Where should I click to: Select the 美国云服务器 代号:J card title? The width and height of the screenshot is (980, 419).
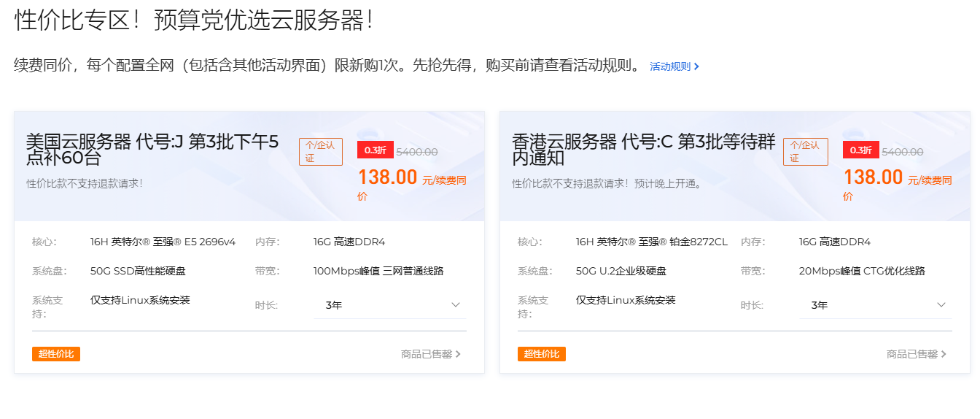pos(152,149)
